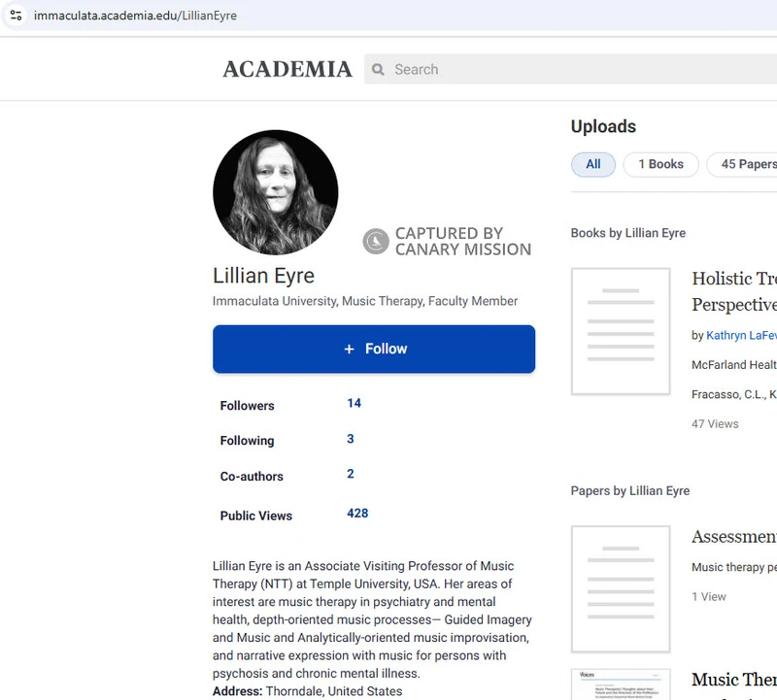Click the browser URL address text
Viewport: 777px width, 700px height.
135,16
